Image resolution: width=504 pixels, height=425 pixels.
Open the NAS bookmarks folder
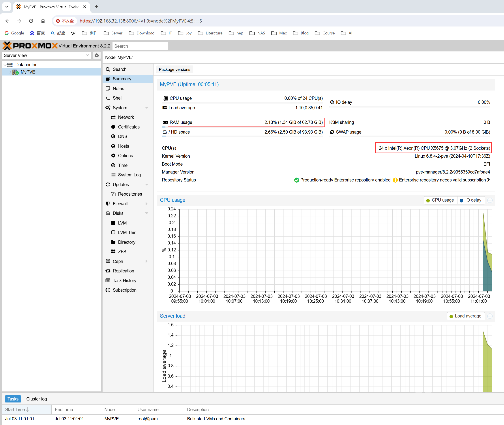click(257, 33)
